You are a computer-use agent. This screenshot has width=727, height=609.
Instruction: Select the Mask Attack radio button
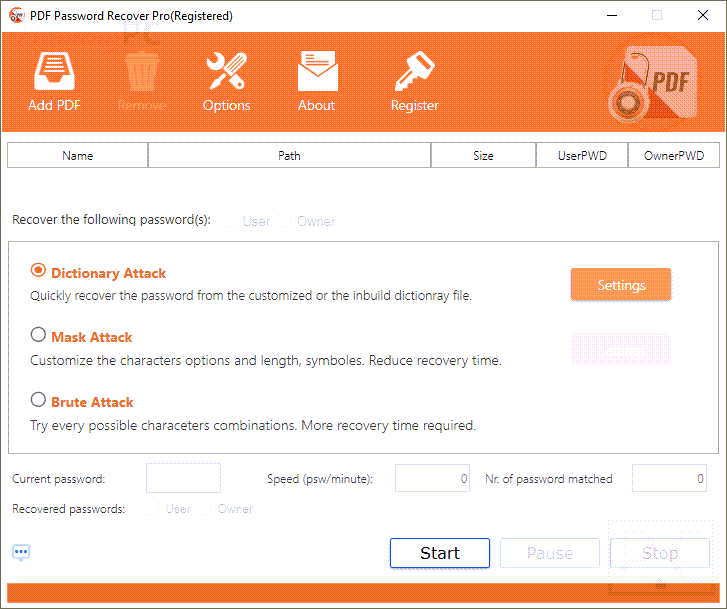click(38, 334)
